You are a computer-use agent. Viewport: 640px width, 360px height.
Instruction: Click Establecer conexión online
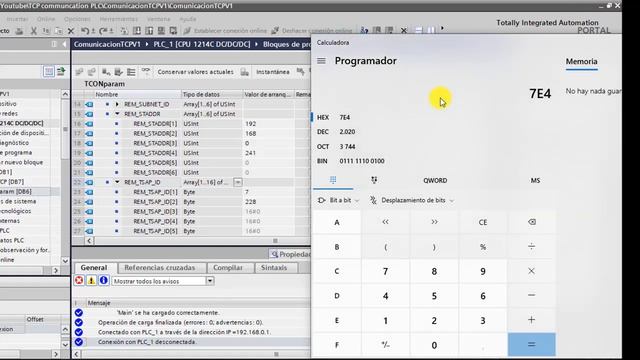[226, 31]
